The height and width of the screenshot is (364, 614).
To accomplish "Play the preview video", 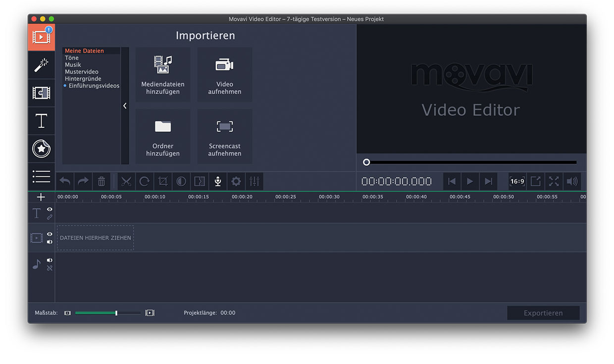I will click(x=470, y=181).
